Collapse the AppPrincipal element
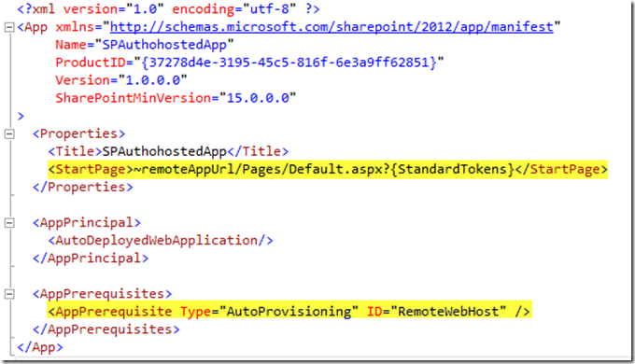635x364 pixels. point(9,223)
